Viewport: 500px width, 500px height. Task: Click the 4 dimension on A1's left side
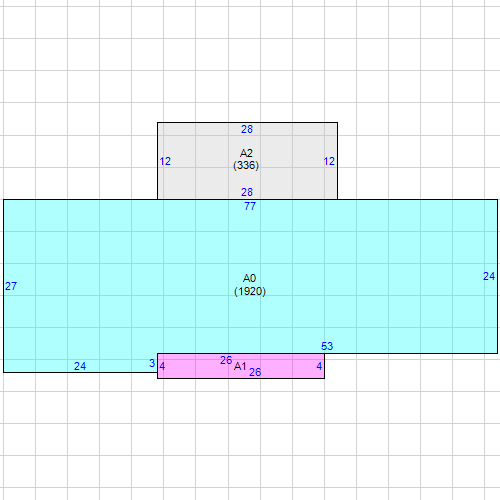(162, 366)
